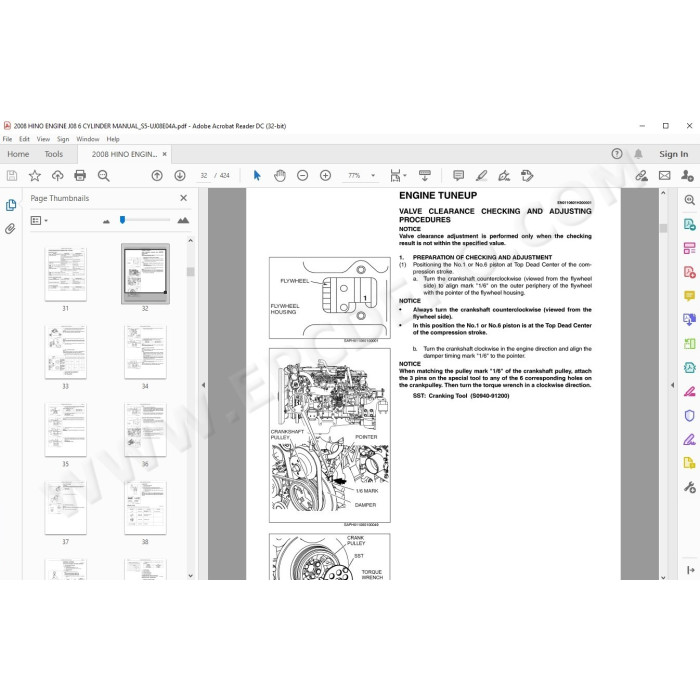700x700 pixels.
Task: Open the Find text magnifier
Action: (104, 175)
